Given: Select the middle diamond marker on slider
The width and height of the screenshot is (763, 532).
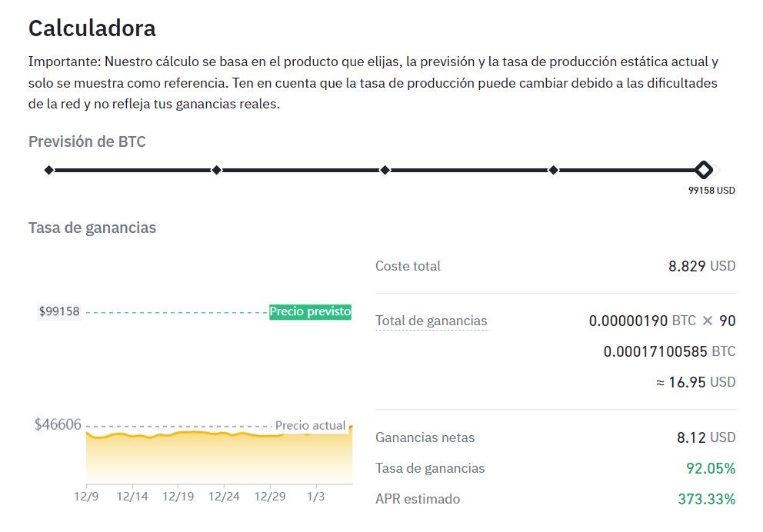Looking at the screenshot, I should pos(385,170).
